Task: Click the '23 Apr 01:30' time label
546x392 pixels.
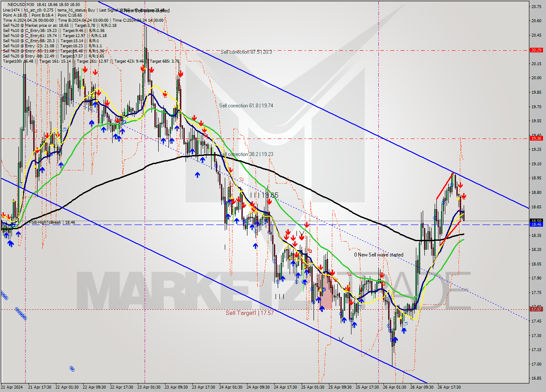Action: pyautogui.click(x=149, y=387)
